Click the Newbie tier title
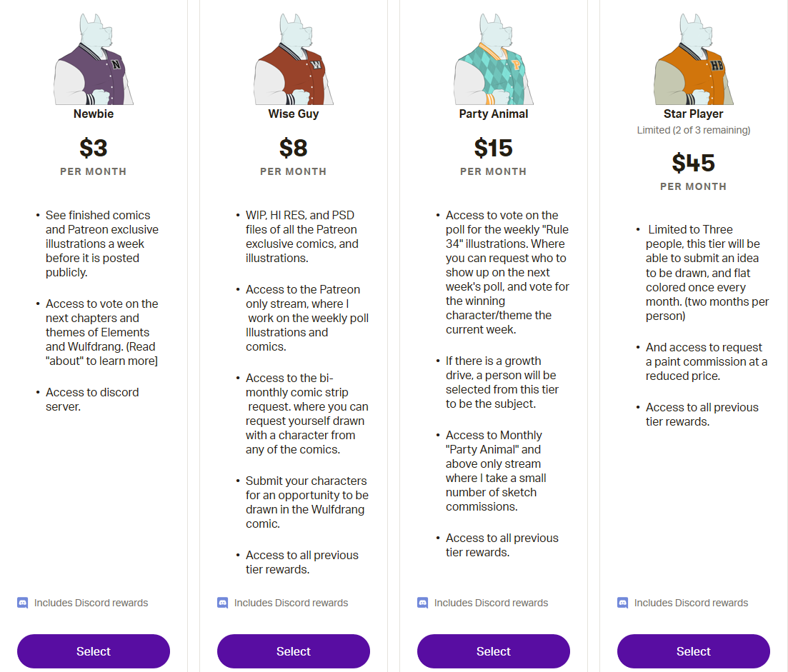Screen dimensions: 788x672 [94, 114]
